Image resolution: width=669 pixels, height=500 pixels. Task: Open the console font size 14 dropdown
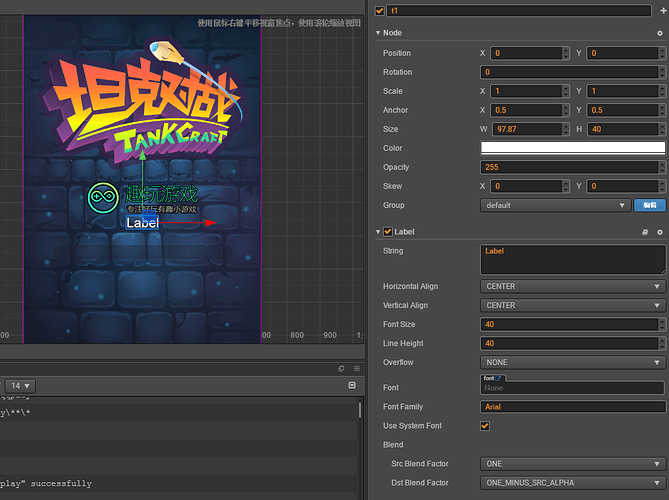point(20,386)
